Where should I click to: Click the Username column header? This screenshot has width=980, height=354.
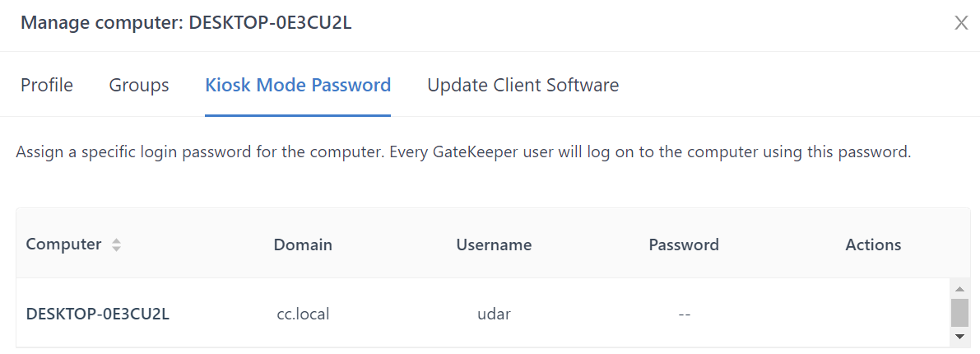tap(494, 245)
